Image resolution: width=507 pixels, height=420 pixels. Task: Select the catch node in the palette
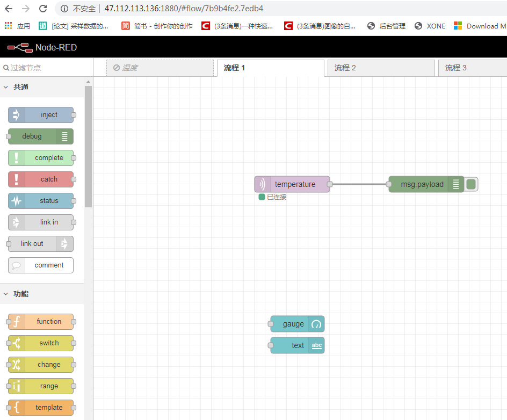pyautogui.click(x=40, y=179)
